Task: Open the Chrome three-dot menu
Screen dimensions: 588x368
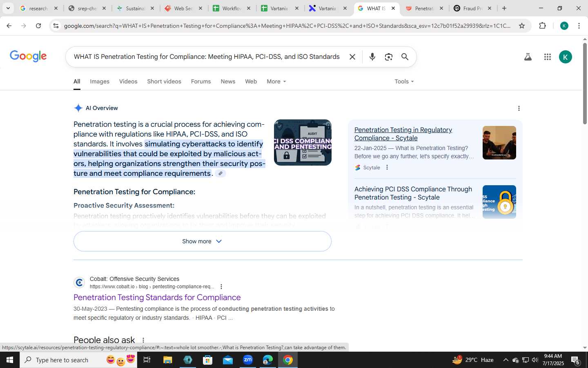Action: (579, 26)
